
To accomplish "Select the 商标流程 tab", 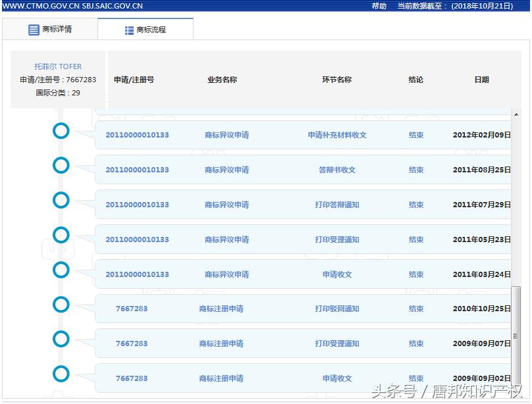I will [145, 29].
